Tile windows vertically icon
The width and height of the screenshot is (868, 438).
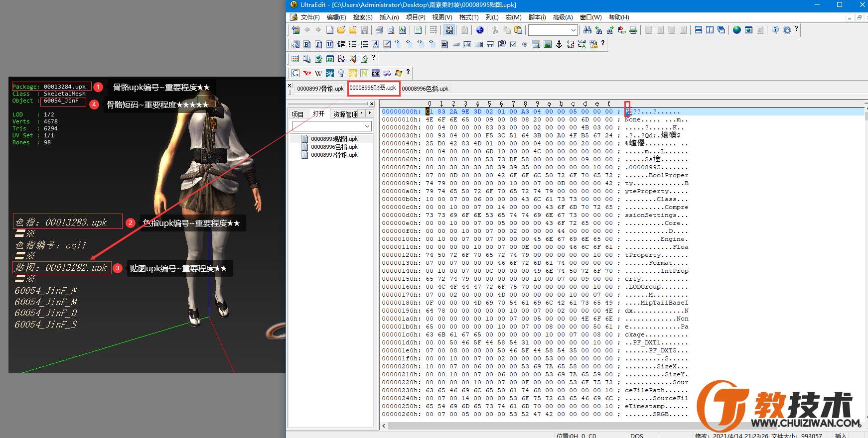pyautogui.click(x=710, y=30)
